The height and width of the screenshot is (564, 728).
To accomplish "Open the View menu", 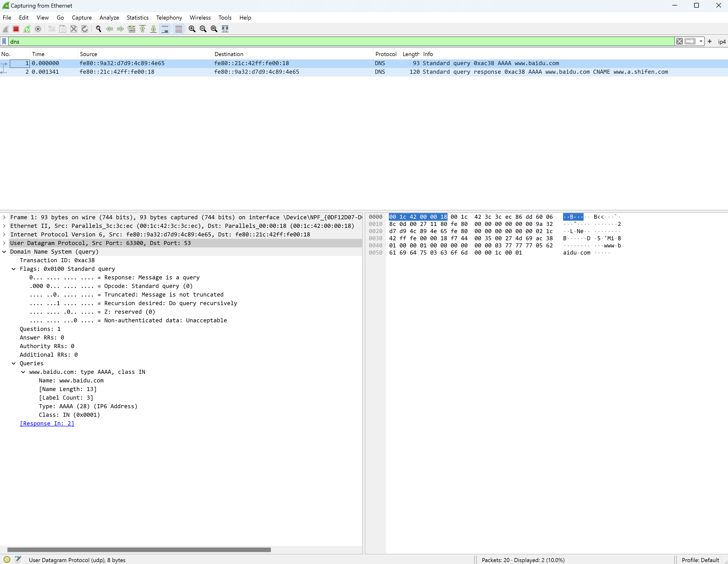I will [43, 18].
